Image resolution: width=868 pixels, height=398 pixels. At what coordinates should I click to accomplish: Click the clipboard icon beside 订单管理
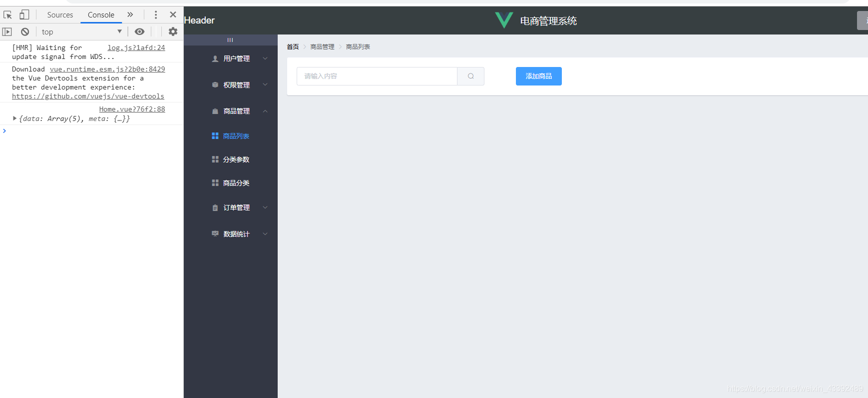[215, 207]
